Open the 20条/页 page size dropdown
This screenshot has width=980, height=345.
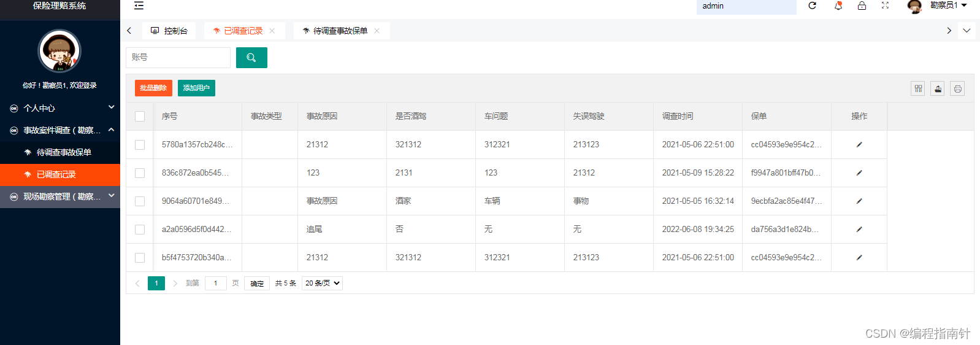(322, 283)
